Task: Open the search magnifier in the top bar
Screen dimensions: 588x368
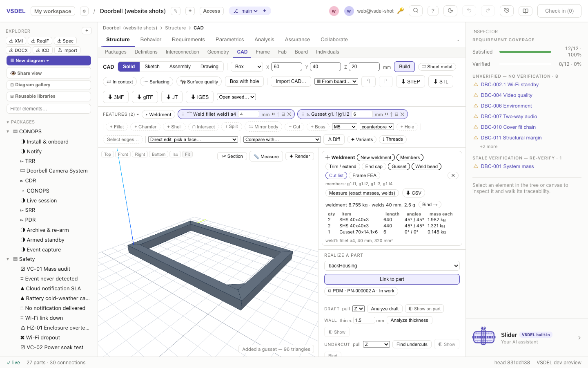Action: (x=416, y=11)
